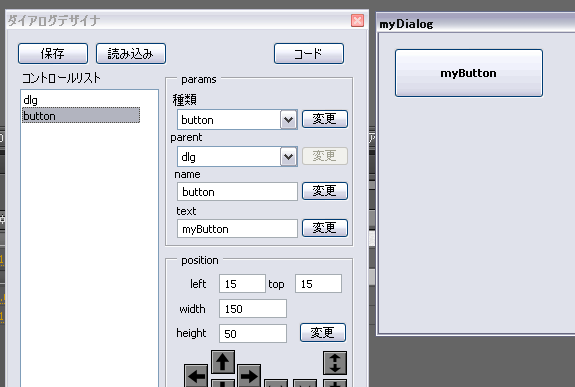
Task: Move the control left with the left arrow
Action: pyautogui.click(x=196, y=376)
